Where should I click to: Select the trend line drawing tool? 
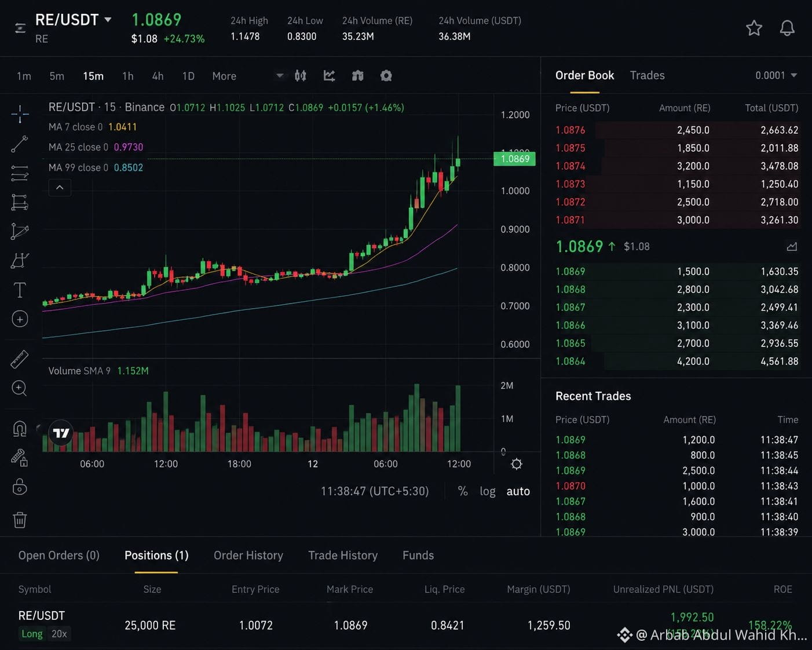20,144
